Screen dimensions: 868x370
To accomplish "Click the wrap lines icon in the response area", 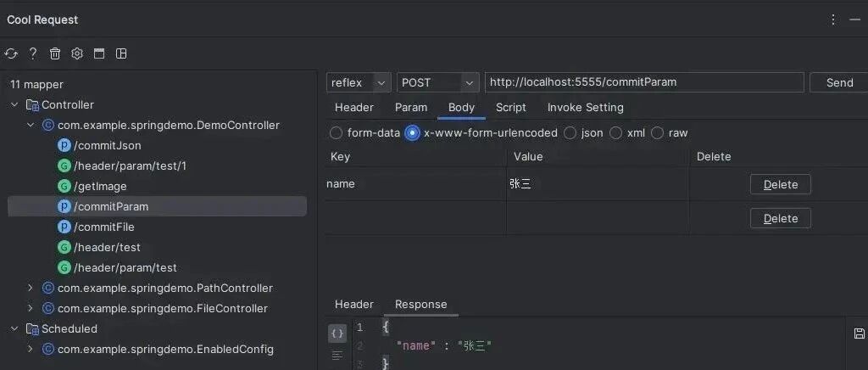I will coord(337,355).
